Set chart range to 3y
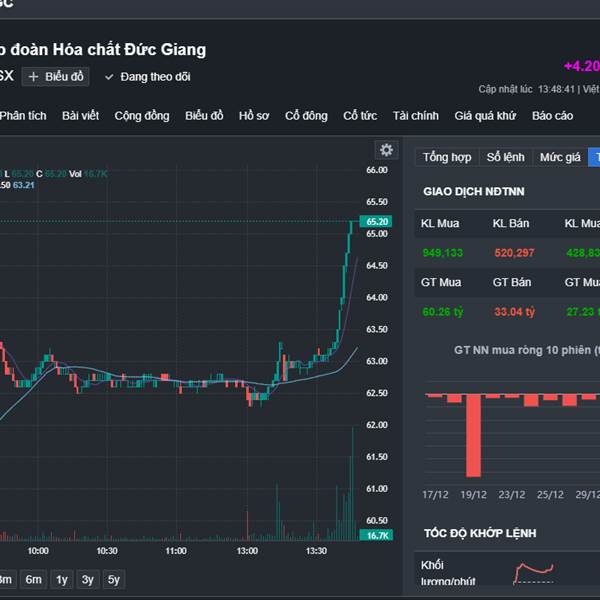This screenshot has height=600, width=600. click(x=88, y=580)
